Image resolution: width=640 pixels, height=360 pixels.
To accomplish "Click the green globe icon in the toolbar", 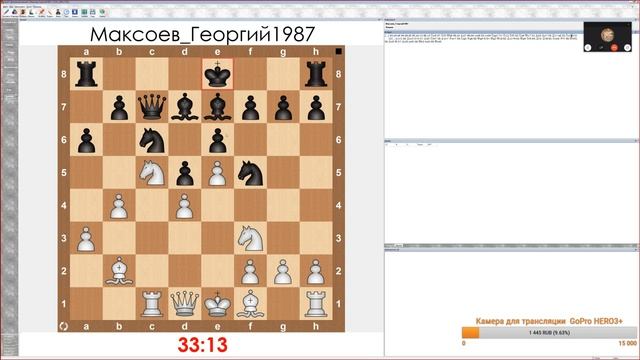I will coord(102,12).
